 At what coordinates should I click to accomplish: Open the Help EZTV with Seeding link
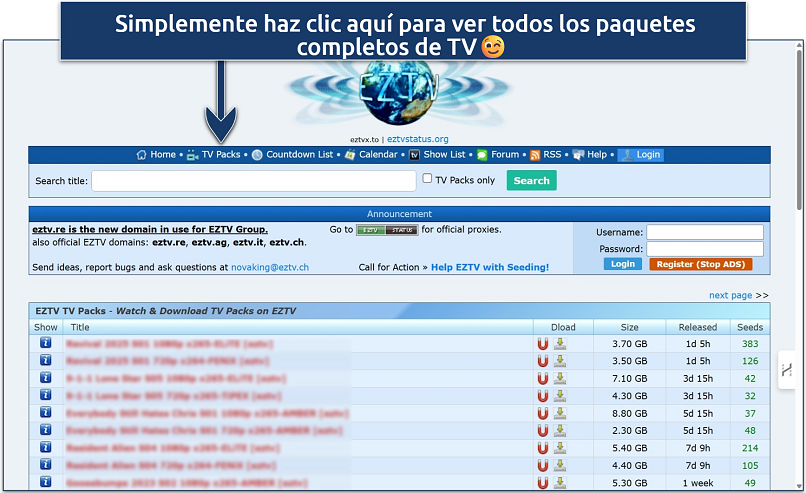(490, 267)
